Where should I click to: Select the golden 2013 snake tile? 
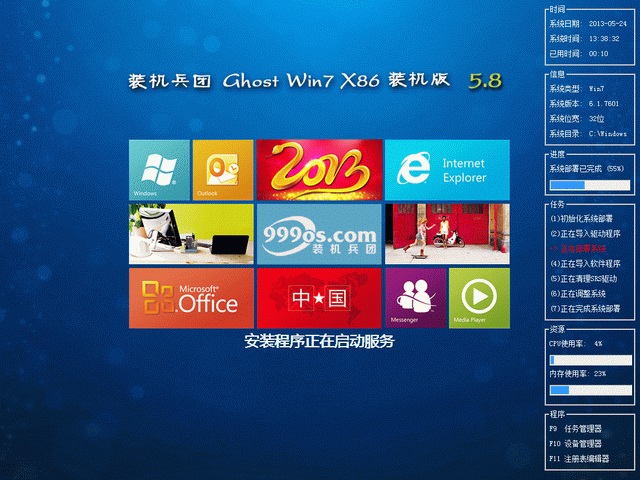point(319,170)
